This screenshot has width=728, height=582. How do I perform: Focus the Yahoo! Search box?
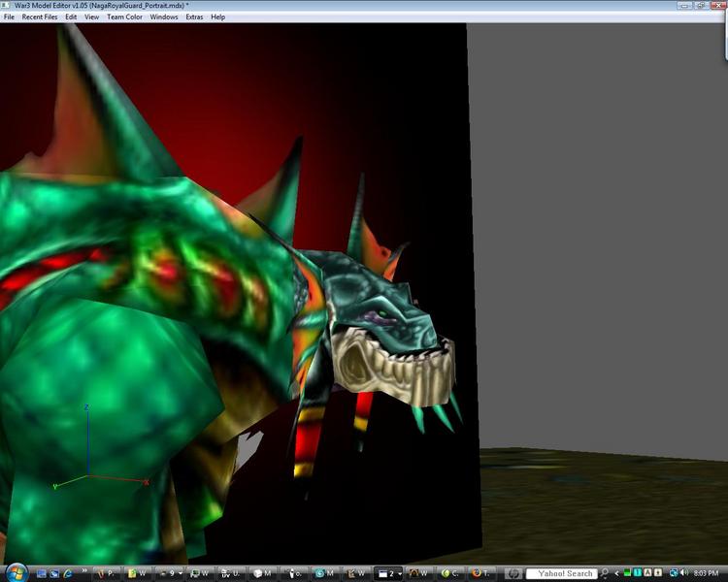click(x=562, y=574)
